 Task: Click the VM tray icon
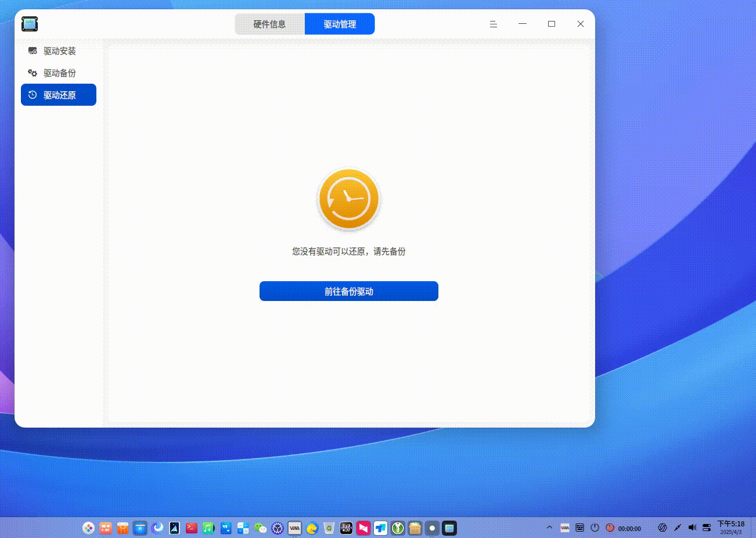(565, 528)
